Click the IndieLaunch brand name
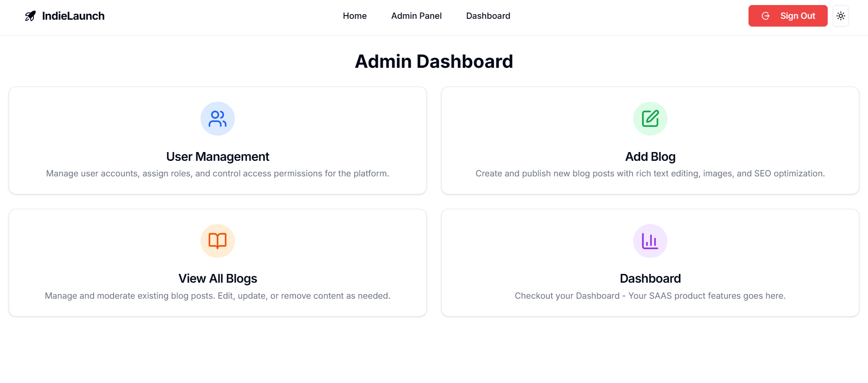The height and width of the screenshot is (383, 868). [73, 16]
